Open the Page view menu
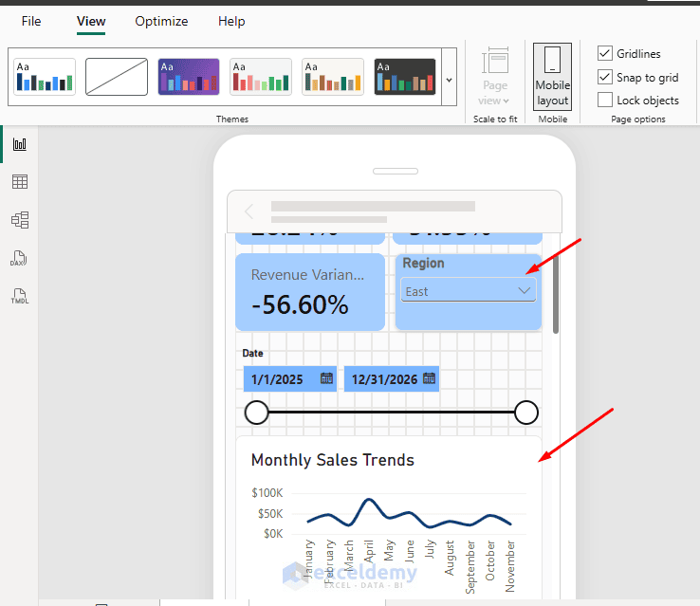Viewport: 700px width, 606px height. pyautogui.click(x=494, y=76)
